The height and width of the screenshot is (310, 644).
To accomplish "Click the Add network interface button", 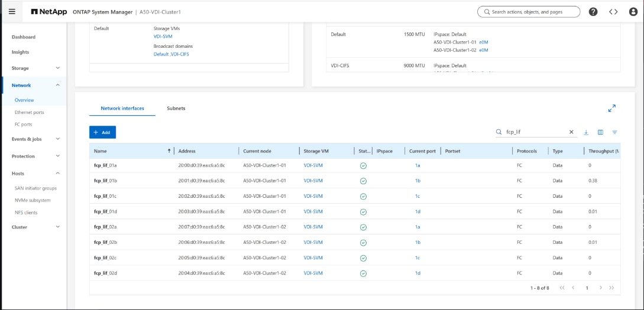I will 103,132.
